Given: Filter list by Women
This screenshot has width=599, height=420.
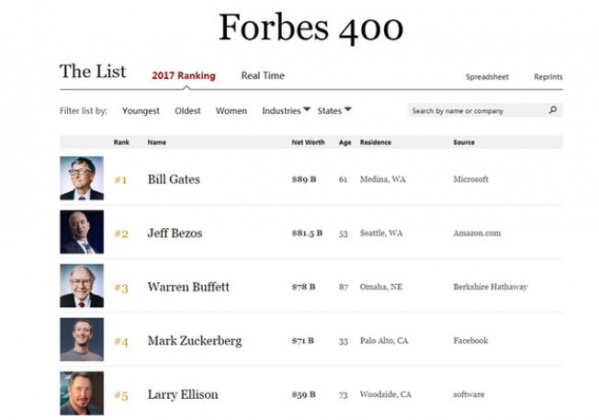Looking at the screenshot, I should (x=231, y=111).
